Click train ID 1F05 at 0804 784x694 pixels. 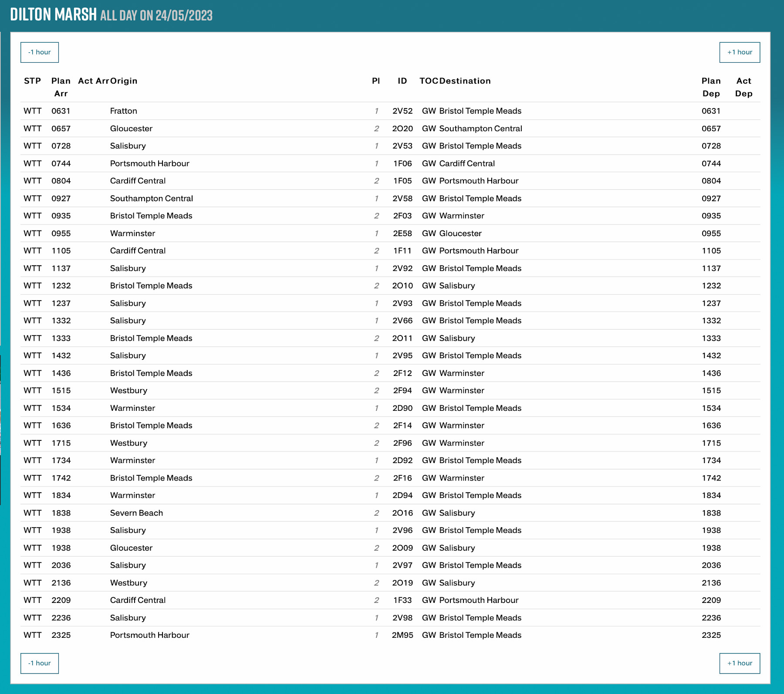coord(402,181)
